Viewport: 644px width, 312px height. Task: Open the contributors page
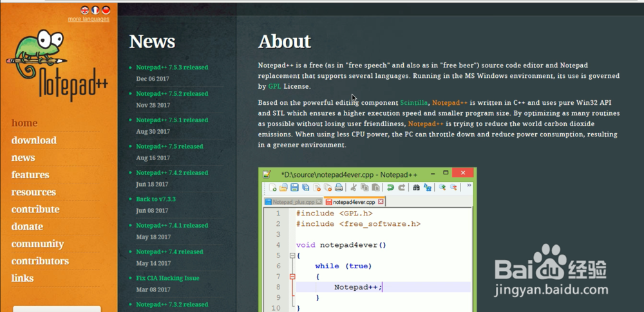coord(40,261)
